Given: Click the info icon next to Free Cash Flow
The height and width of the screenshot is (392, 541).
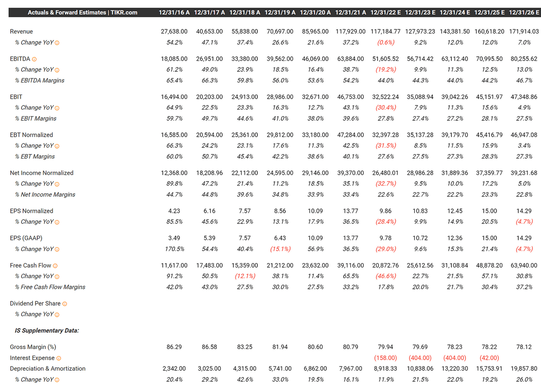Looking at the screenshot, I should click(x=55, y=266).
